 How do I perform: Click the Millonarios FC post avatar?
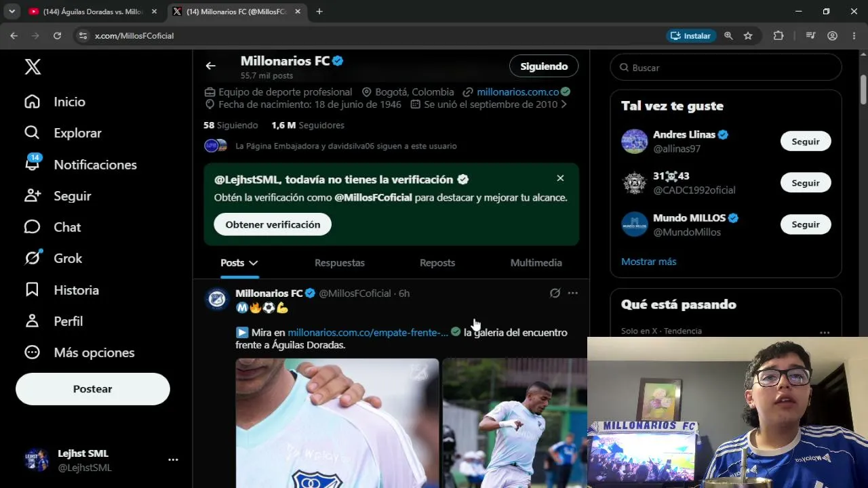click(x=218, y=299)
